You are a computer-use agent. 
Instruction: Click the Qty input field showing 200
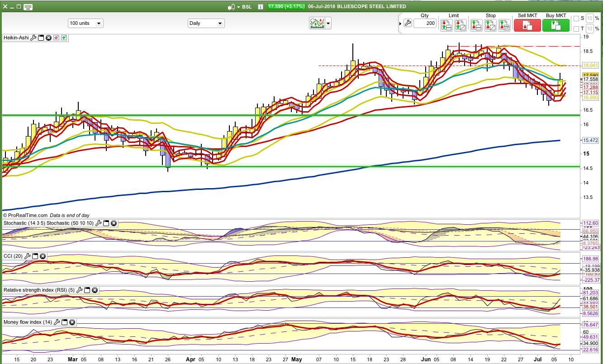tap(425, 24)
